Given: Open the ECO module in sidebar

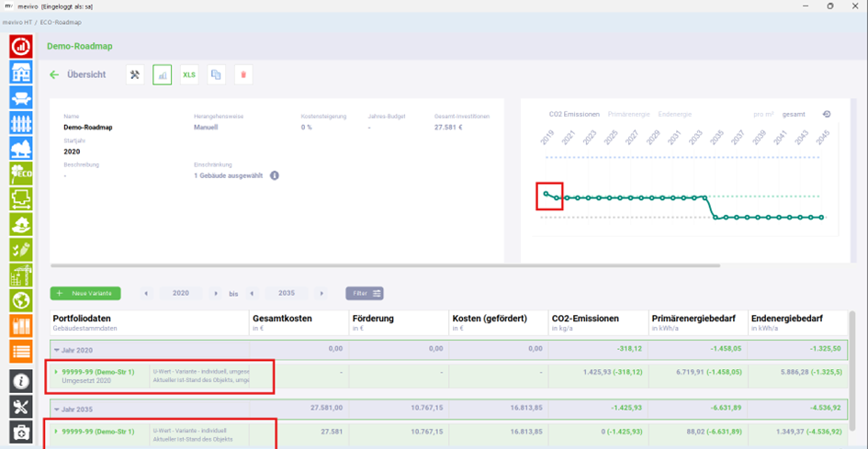Looking at the screenshot, I should (21, 174).
